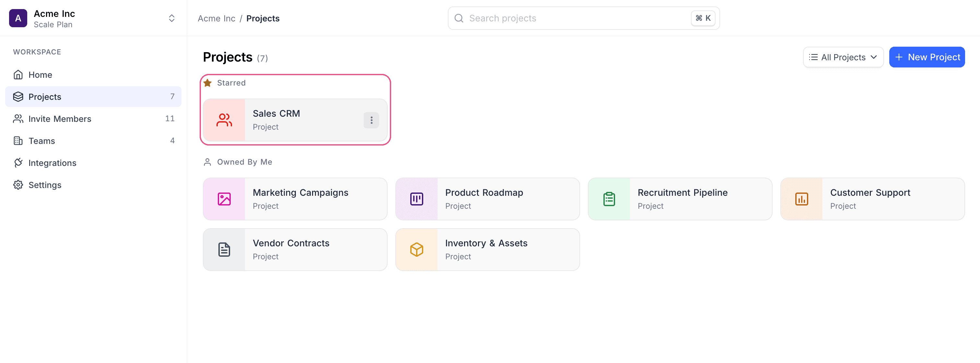Viewport: 980px width, 363px height.
Task: Click the Owned By Me person icon
Action: (207, 162)
